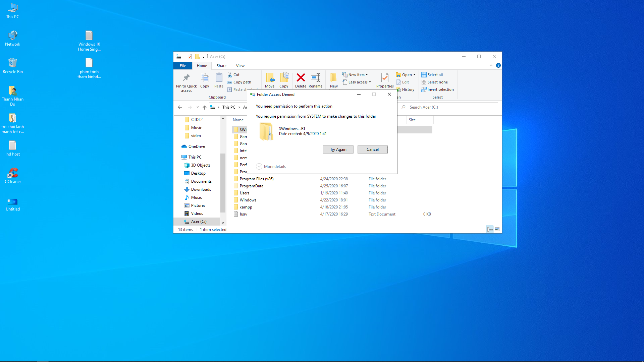The height and width of the screenshot is (362, 644).
Task: Click the Home tab in ribbon
Action: 201,65
